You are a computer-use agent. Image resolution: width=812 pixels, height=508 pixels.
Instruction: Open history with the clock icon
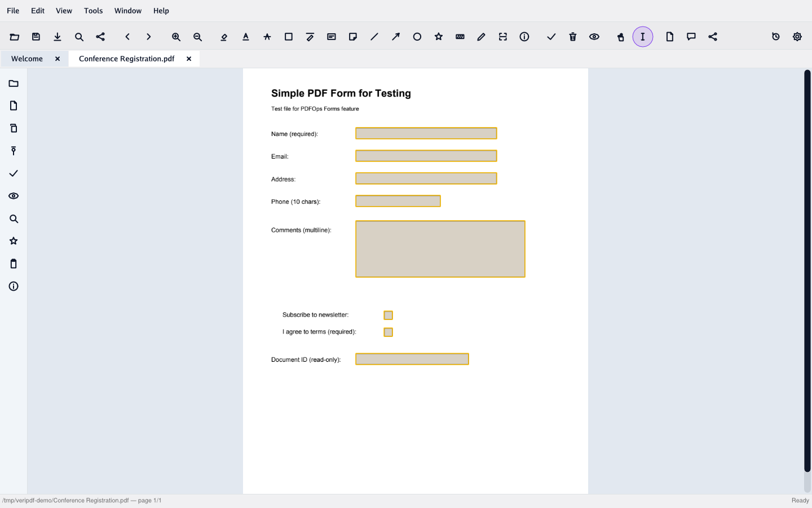[x=776, y=37]
